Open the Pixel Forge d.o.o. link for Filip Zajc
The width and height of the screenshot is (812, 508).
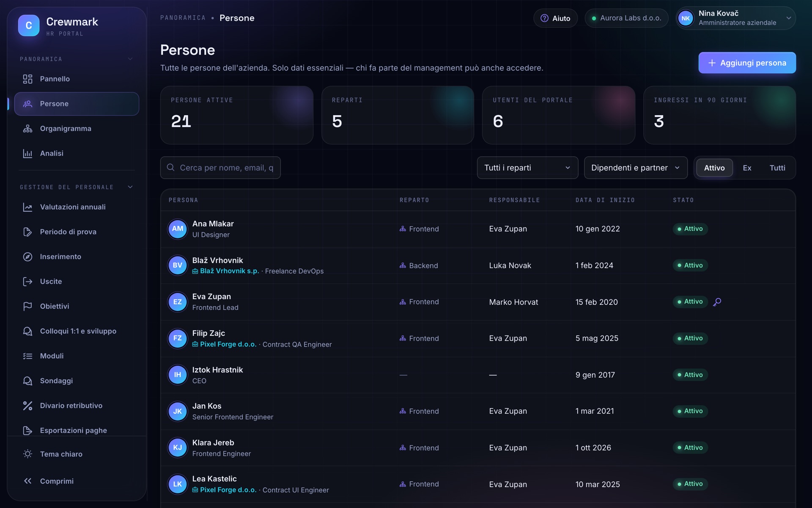click(x=228, y=344)
